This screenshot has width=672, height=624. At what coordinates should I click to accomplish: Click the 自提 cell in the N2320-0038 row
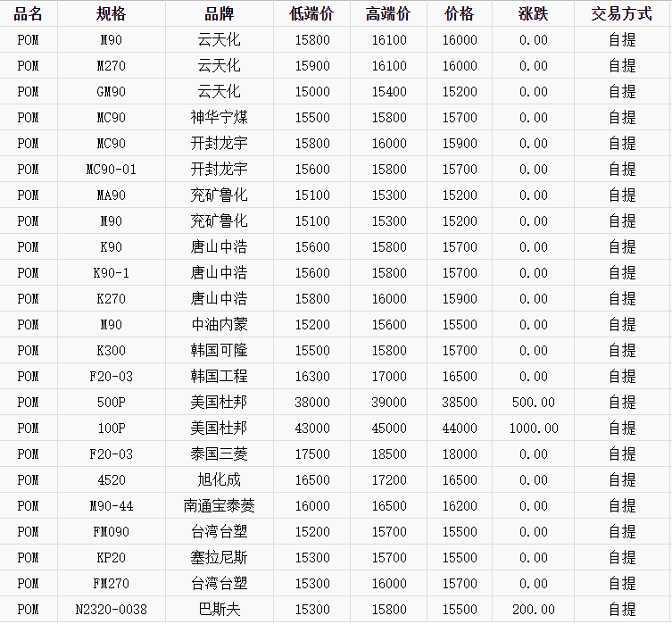coord(622,610)
